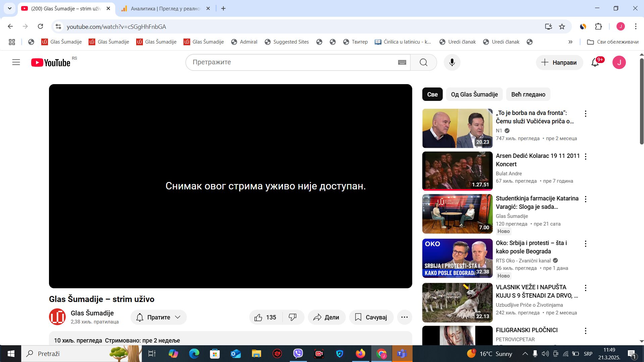Expand hidden bookmarks overflow chevron

[x=571, y=42]
